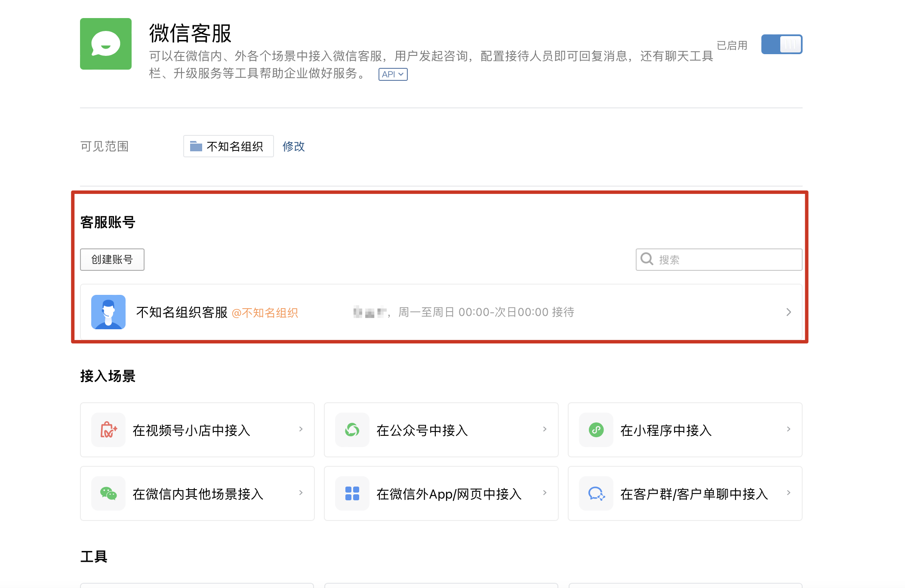Expand the 在微信内其他场景接入 arrow

coord(301,493)
